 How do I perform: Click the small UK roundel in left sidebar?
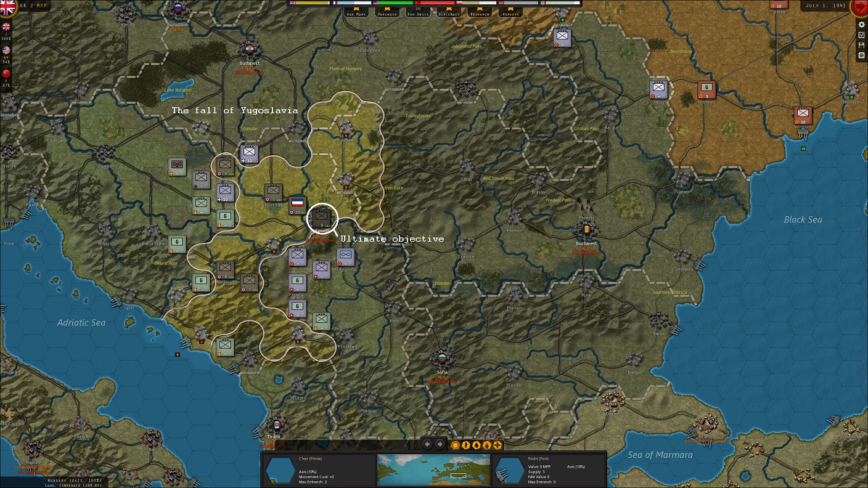pyautogui.click(x=7, y=27)
